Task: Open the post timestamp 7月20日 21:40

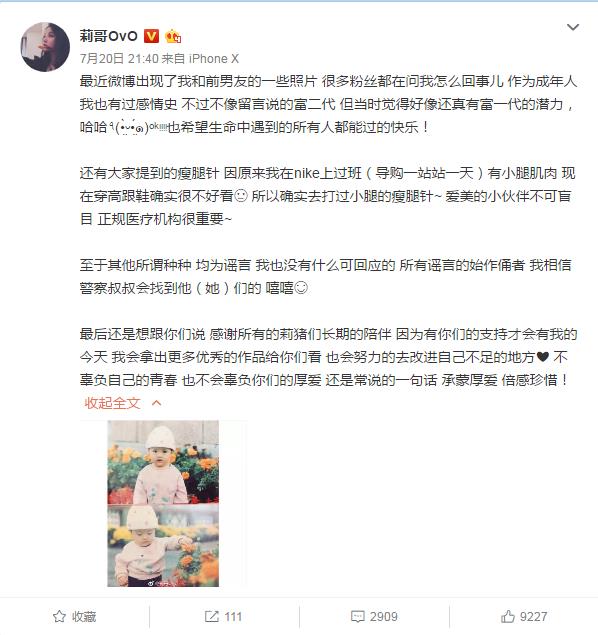Action: (x=119, y=59)
